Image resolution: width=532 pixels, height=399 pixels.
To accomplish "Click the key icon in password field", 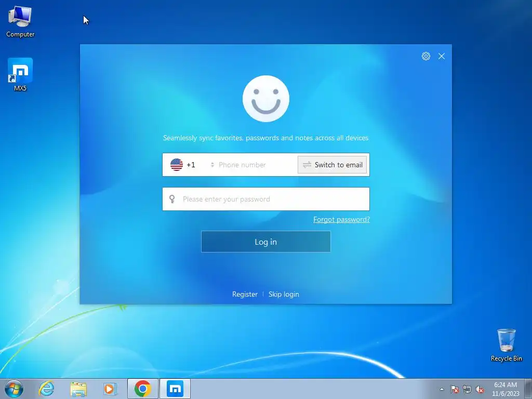I will coord(172,199).
